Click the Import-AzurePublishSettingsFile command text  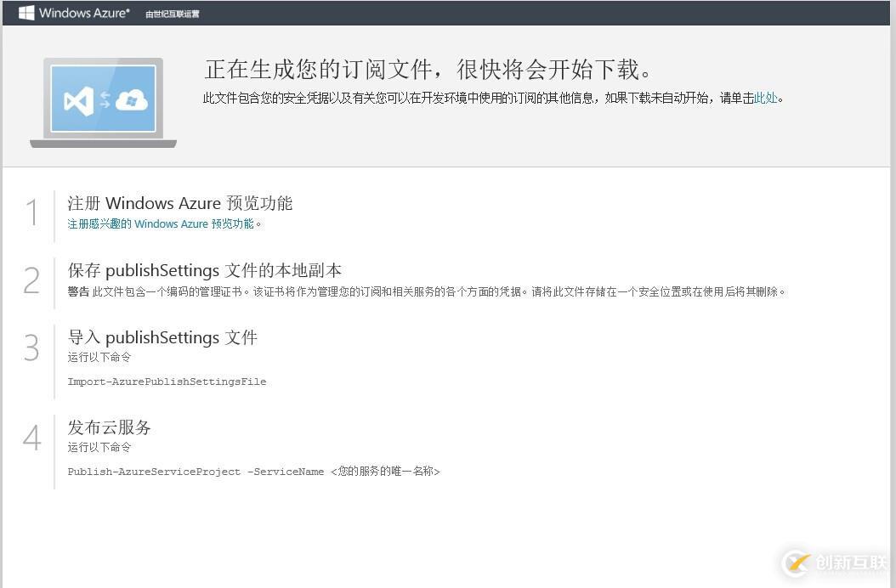pyautogui.click(x=167, y=382)
